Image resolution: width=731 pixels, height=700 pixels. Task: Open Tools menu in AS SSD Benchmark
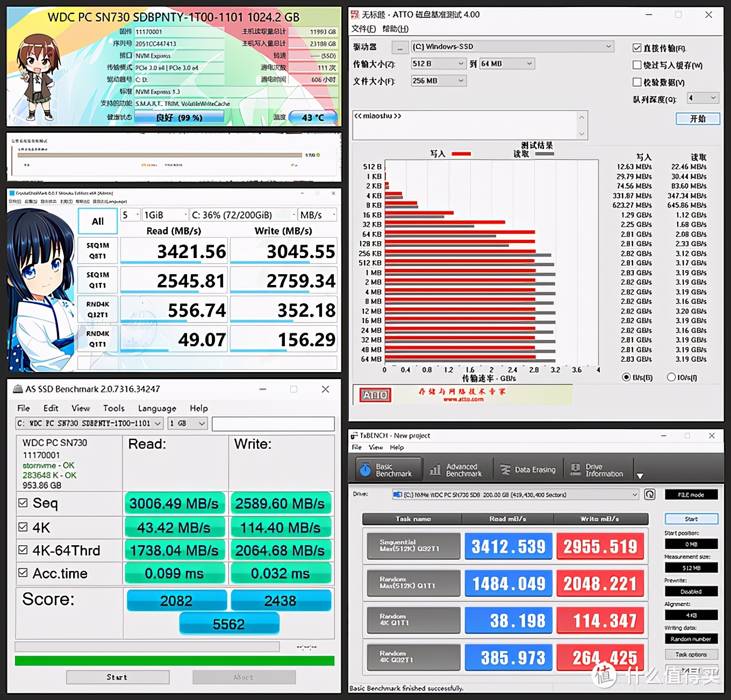point(114,409)
